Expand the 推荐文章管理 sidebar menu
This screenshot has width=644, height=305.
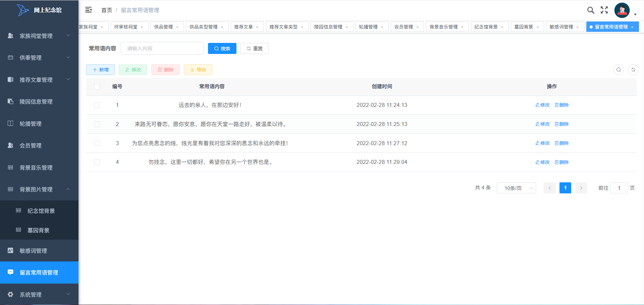click(x=39, y=79)
